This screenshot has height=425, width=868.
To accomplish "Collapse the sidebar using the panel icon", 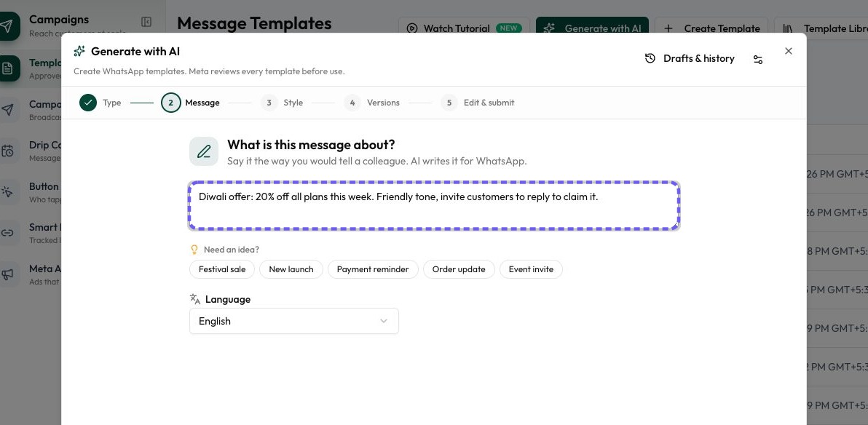I will click(x=146, y=22).
